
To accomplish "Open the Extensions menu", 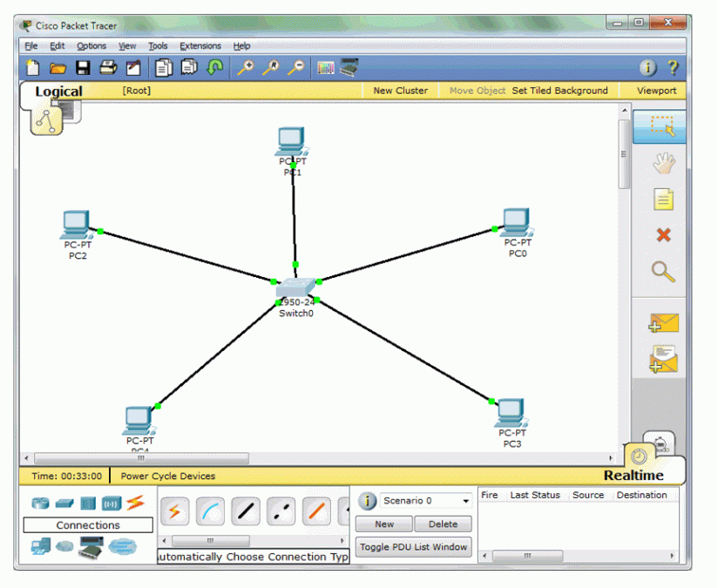I will (x=200, y=46).
